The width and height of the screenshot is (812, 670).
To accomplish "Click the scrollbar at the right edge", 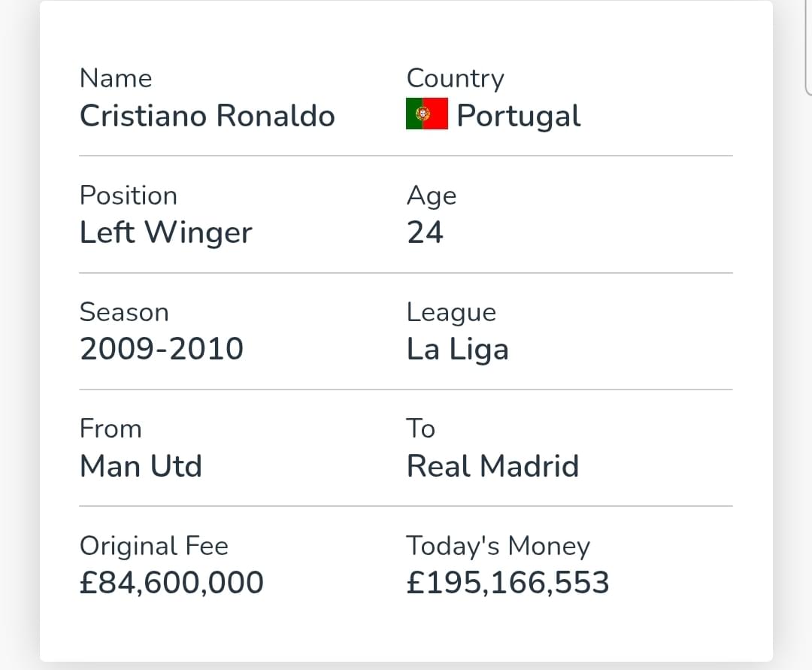I will pos(808,47).
